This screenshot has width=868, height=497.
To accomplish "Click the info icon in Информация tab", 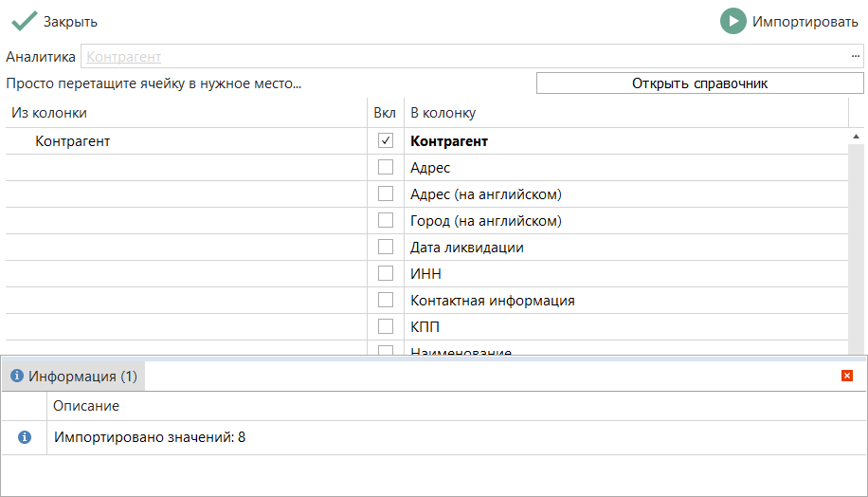I will (x=16, y=377).
